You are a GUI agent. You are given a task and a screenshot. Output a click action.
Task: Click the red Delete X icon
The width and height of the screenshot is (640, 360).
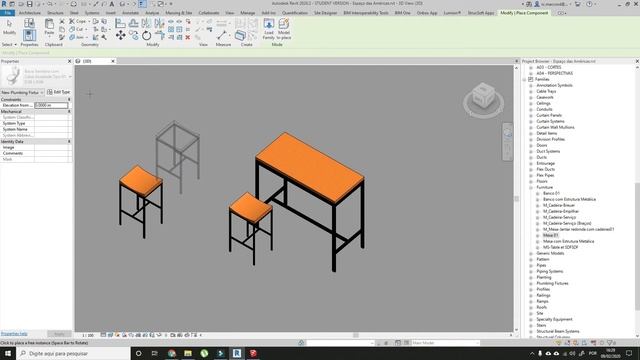(x=188, y=37)
